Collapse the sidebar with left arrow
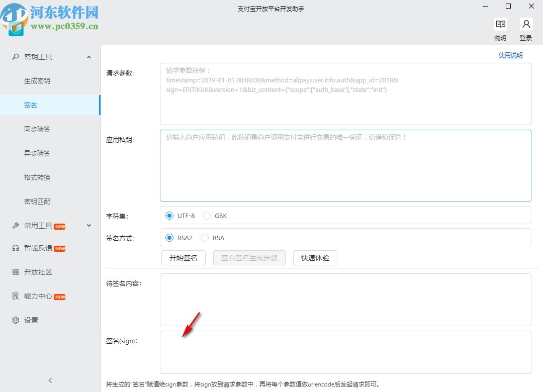The image size is (543, 392). tap(50, 380)
